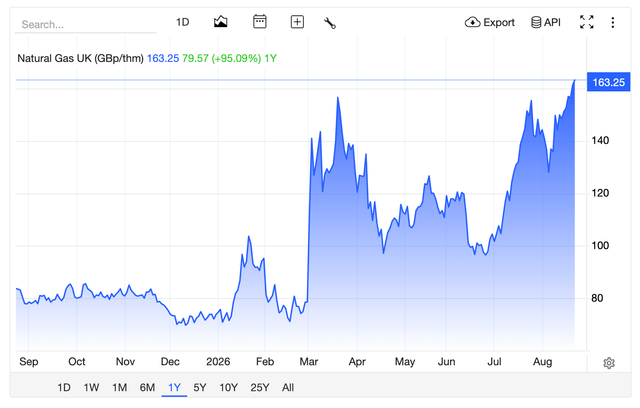Click the 100 y-axis label
Viewport: 640px width, 408px height.
point(600,245)
